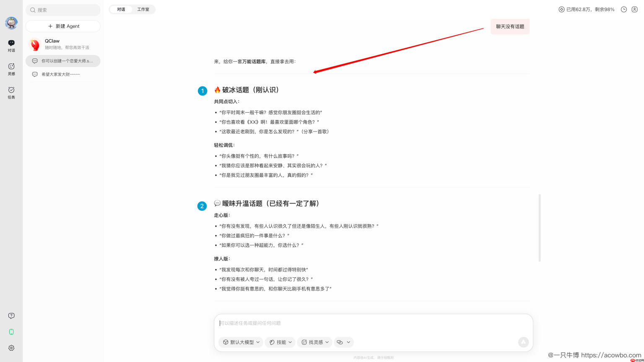Expand the 技能 skills dropdown

pos(280,342)
